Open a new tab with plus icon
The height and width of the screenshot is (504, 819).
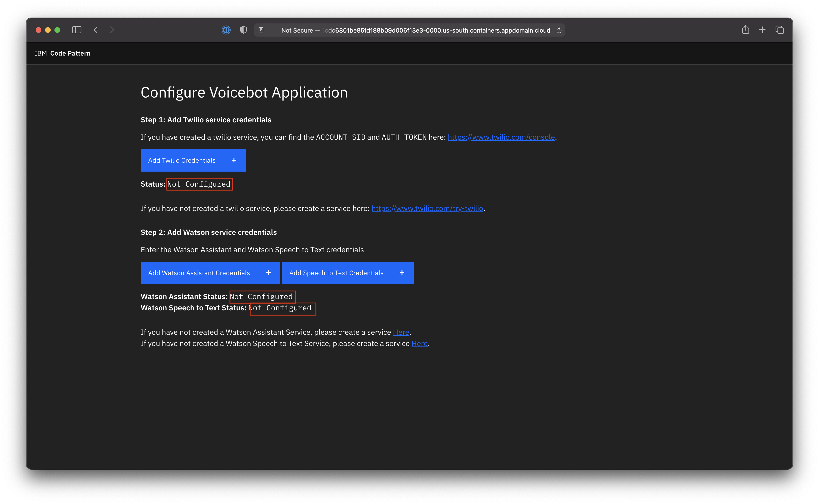point(762,30)
